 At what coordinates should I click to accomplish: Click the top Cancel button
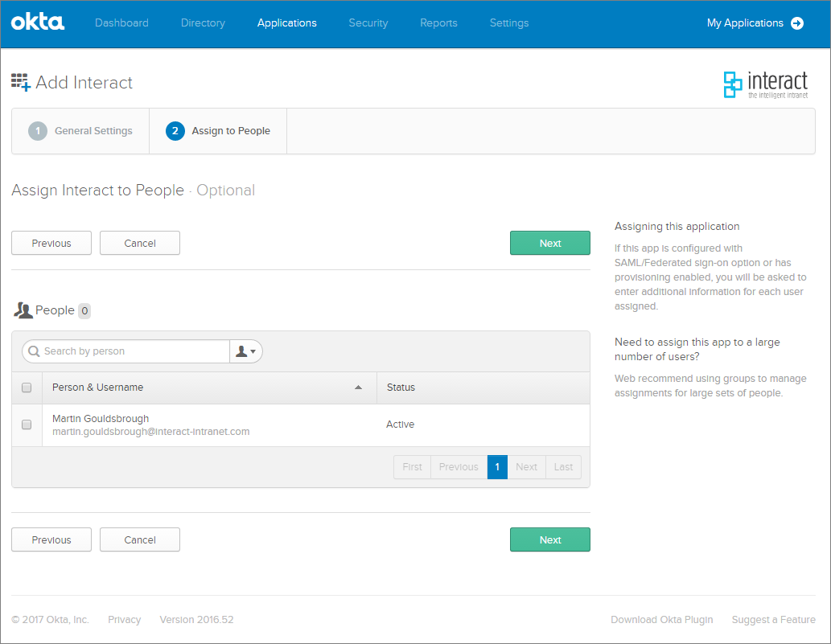coord(140,243)
